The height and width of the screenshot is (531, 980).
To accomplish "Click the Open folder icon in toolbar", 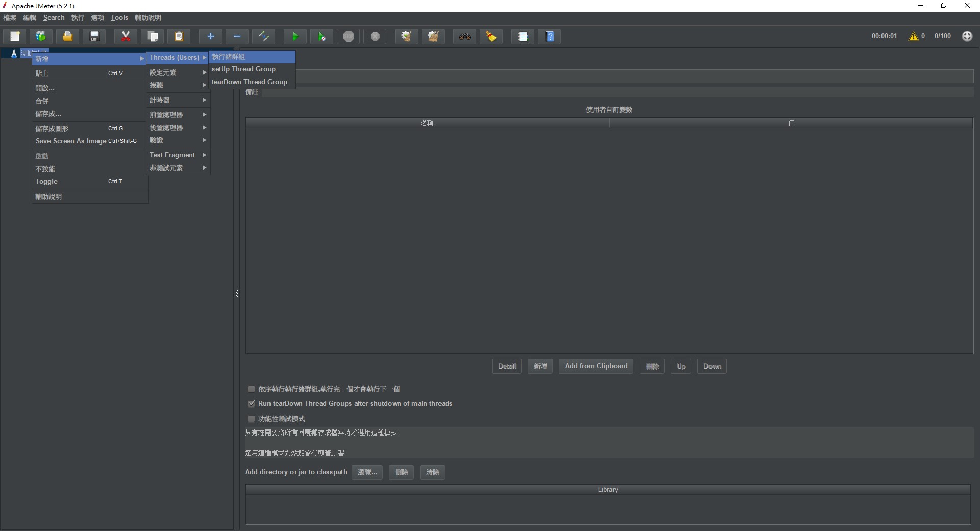I will point(67,36).
